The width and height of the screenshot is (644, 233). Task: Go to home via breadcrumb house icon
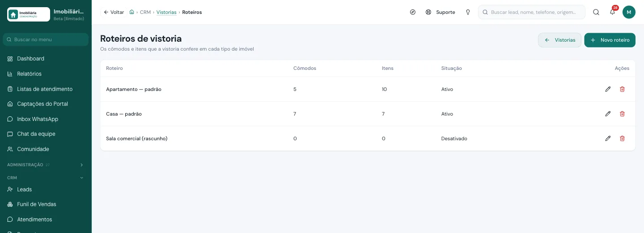point(131,12)
